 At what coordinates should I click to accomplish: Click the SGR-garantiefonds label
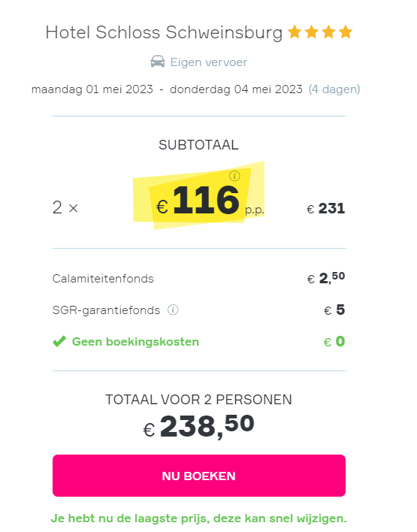point(106,310)
